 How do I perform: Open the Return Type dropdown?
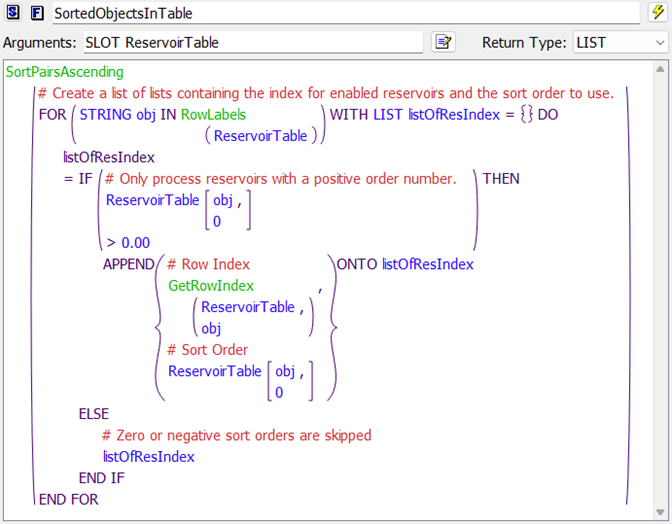(620, 43)
